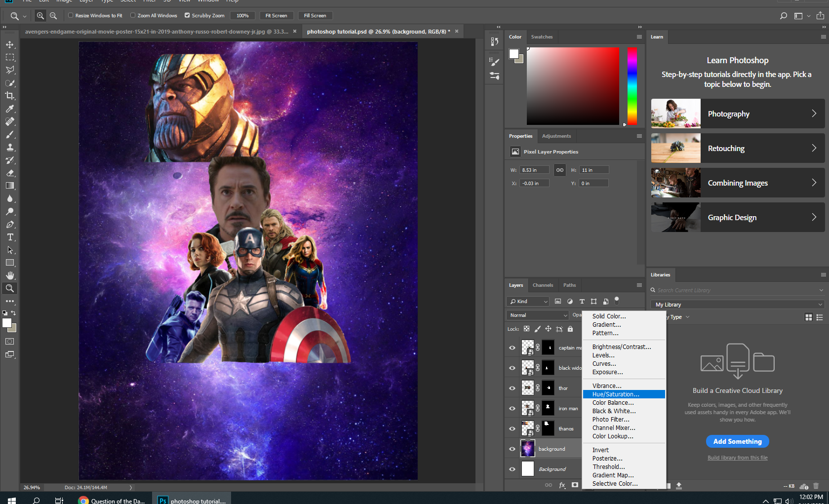Screen dimensions: 829x504
Task: Hide the captain marvel layer
Action: coord(512,348)
